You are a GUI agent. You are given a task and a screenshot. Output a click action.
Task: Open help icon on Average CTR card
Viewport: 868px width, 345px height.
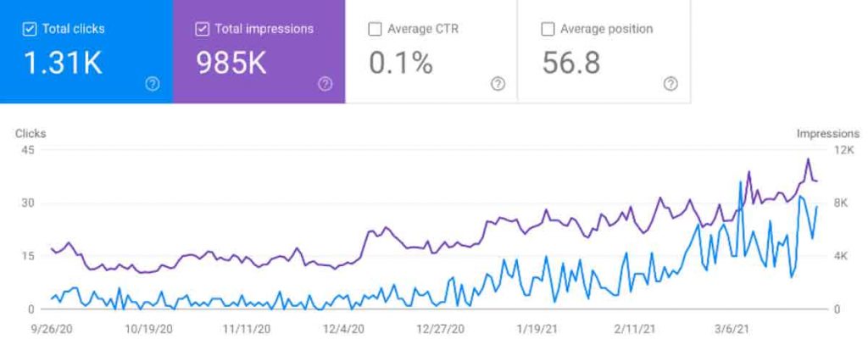[x=498, y=84]
